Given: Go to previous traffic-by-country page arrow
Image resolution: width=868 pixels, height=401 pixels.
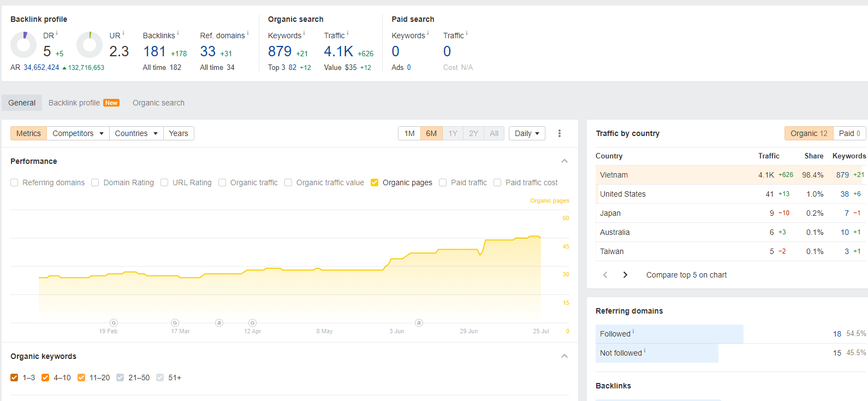Looking at the screenshot, I should (x=605, y=275).
